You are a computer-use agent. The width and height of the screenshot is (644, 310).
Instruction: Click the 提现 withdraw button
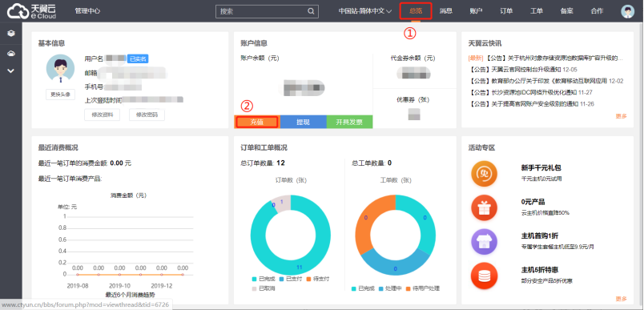point(303,122)
